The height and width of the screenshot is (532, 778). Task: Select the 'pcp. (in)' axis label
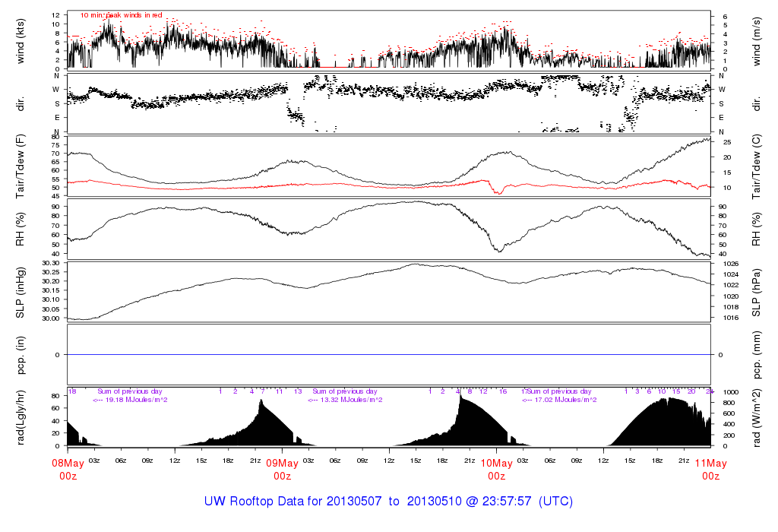(21, 355)
